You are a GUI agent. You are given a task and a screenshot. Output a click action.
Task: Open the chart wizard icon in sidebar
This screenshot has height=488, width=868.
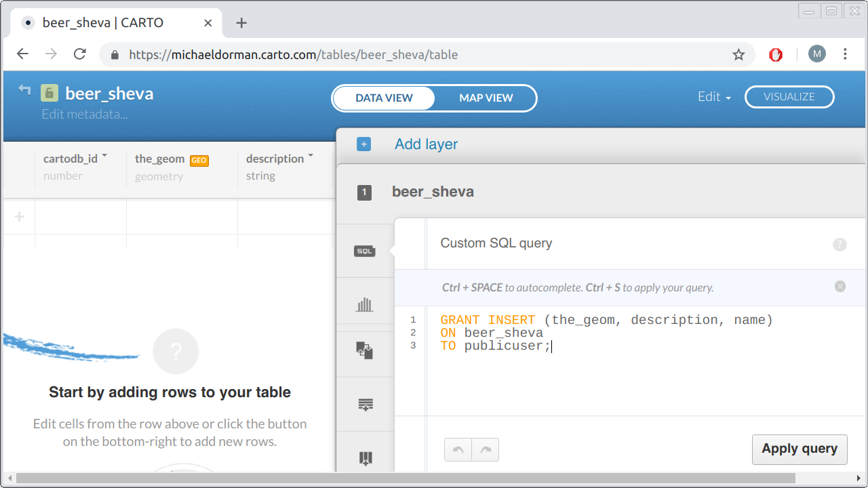point(365,304)
